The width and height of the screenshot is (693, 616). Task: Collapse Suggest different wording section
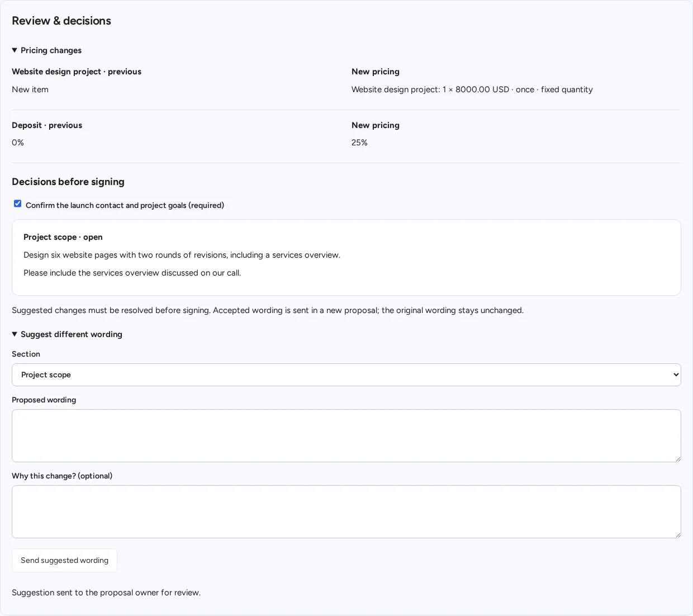[67, 334]
